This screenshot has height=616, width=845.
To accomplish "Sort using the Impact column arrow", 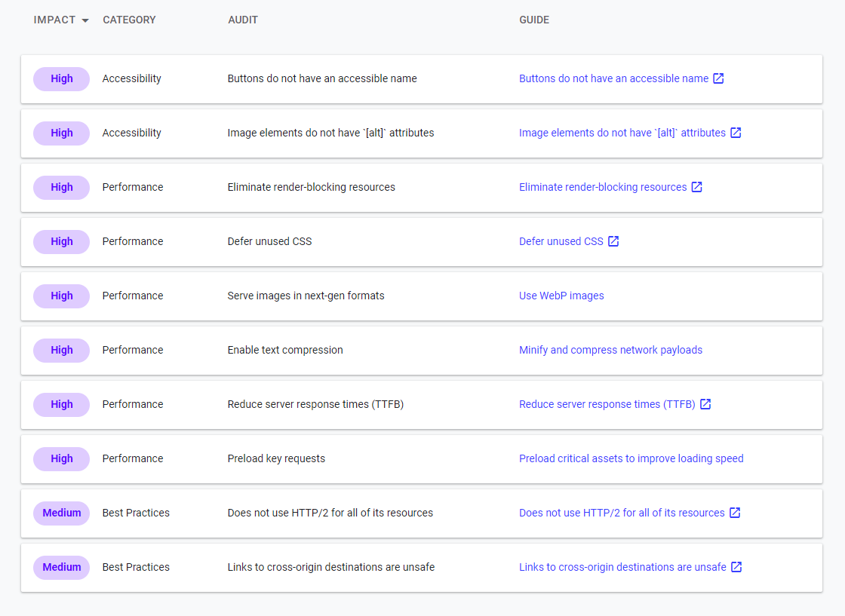I will click(x=85, y=20).
